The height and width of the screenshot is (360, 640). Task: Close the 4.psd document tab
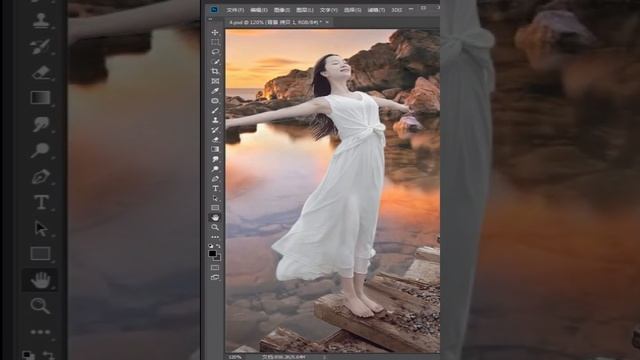click(x=327, y=22)
